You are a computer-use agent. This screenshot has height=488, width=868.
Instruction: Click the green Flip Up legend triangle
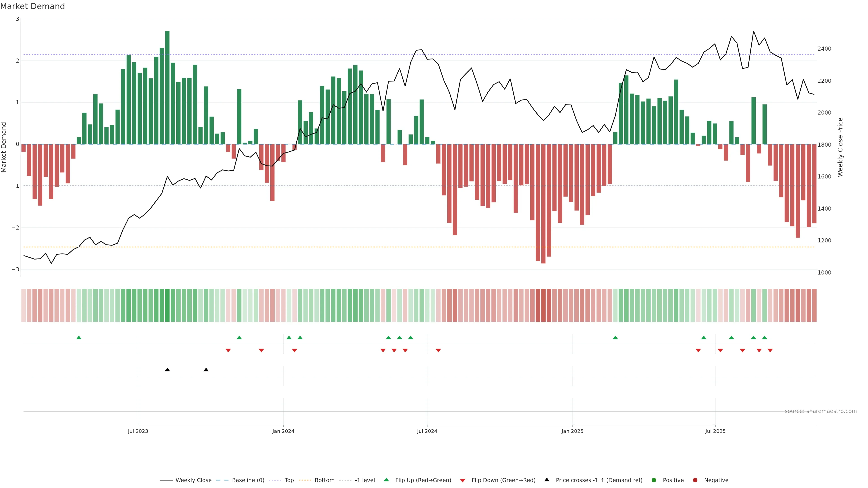click(x=387, y=480)
